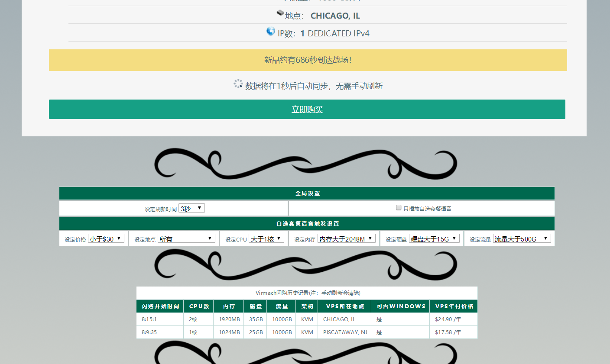Click the 2核 CPU cell
The image size is (610, 364).
tap(199, 319)
